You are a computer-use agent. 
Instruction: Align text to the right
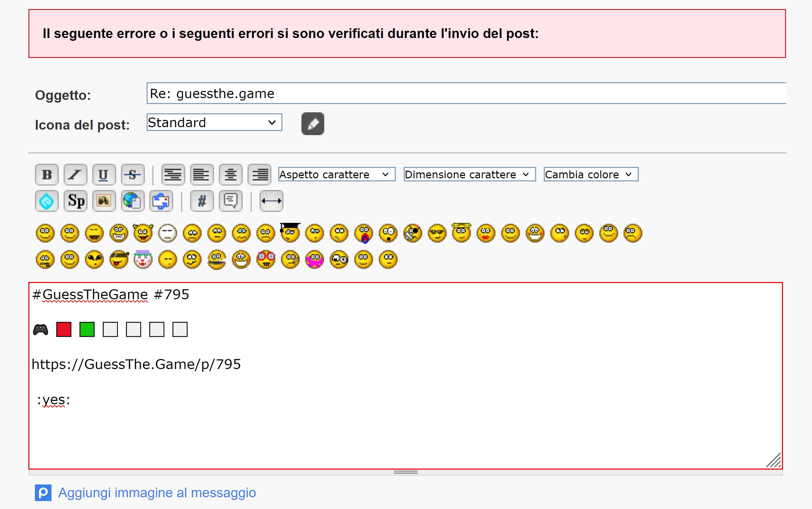point(260,175)
